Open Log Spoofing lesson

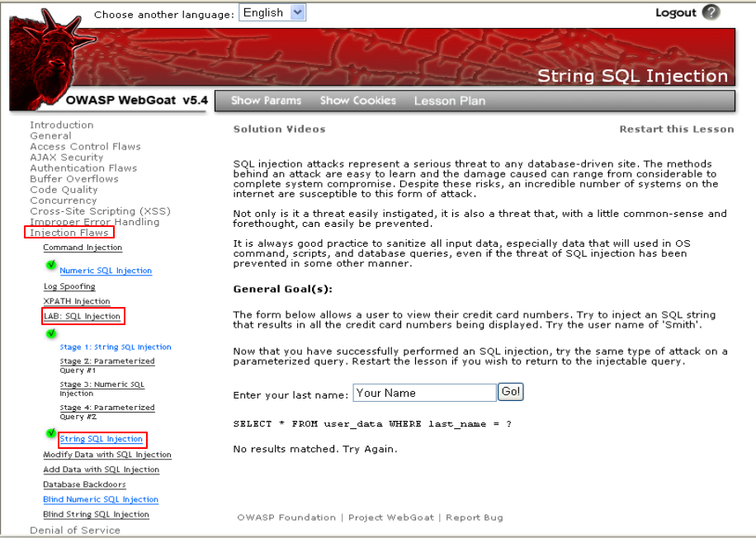coord(69,286)
